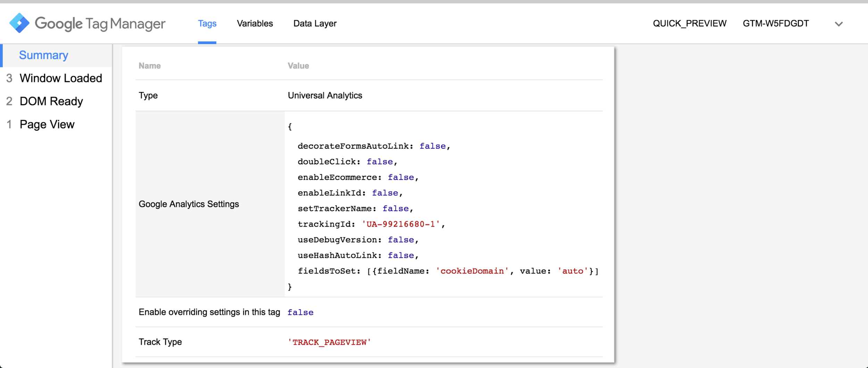Expand the container dropdown chevron
868x368 pixels.
tap(838, 24)
